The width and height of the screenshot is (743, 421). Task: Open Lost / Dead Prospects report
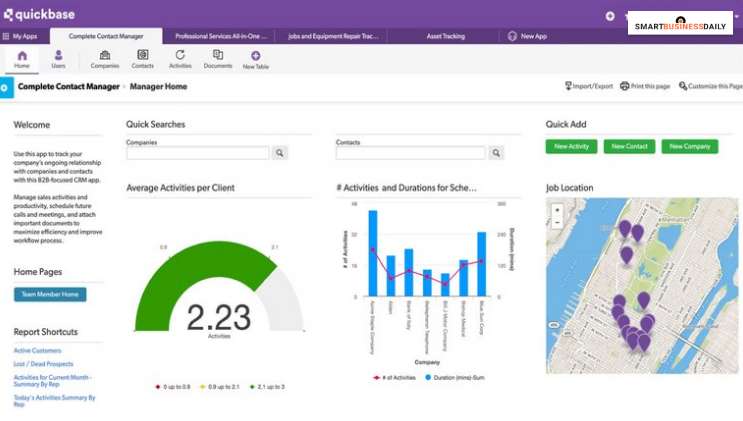tap(43, 364)
